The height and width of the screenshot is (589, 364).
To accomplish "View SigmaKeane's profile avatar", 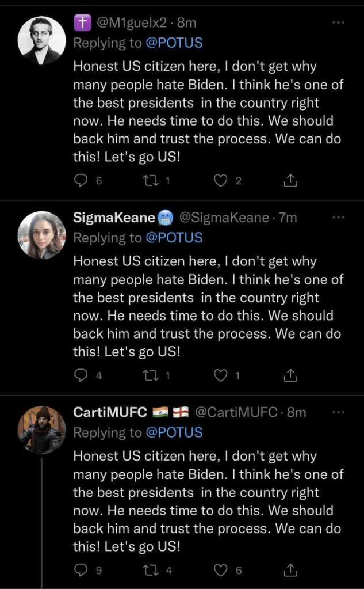I will click(x=42, y=235).
